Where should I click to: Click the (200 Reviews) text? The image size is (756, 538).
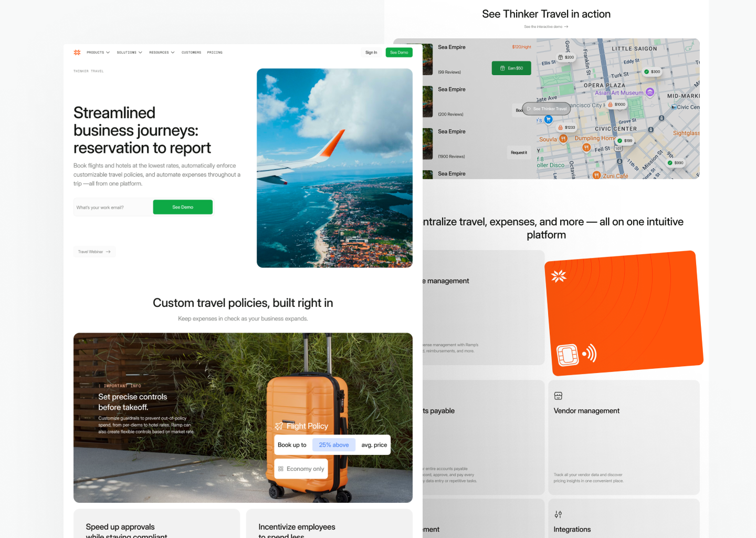pyautogui.click(x=450, y=114)
